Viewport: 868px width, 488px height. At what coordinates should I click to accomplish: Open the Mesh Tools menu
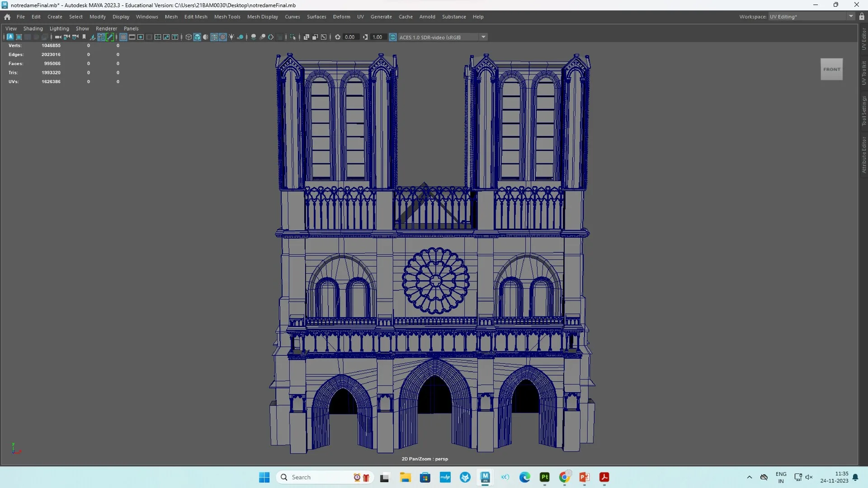tap(227, 17)
